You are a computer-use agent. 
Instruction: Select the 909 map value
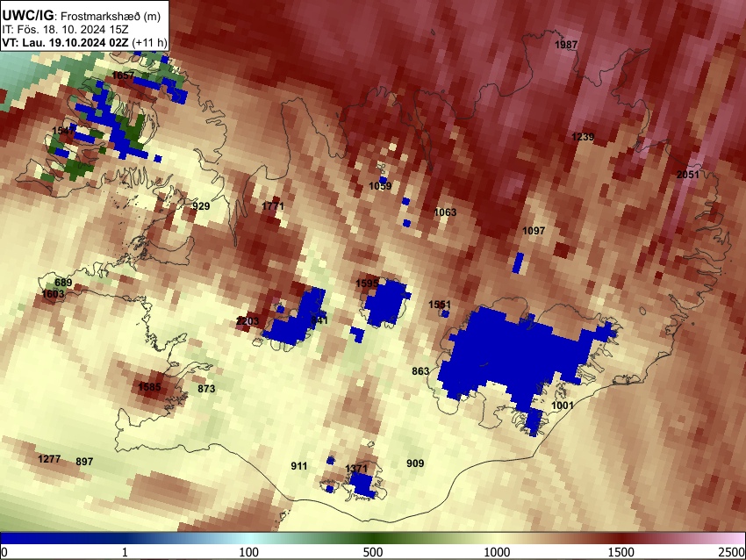click(x=415, y=463)
